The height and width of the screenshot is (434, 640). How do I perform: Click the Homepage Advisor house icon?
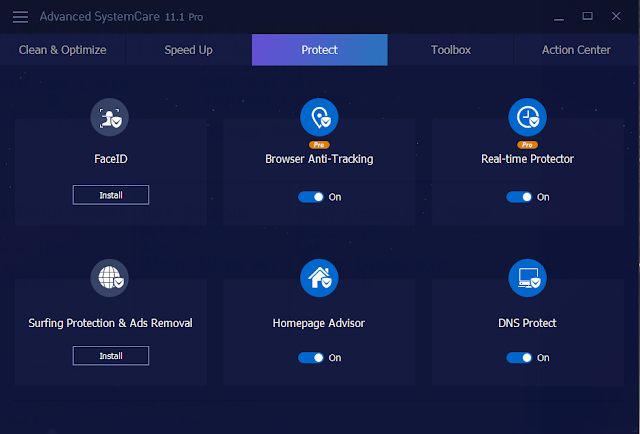[x=319, y=278]
